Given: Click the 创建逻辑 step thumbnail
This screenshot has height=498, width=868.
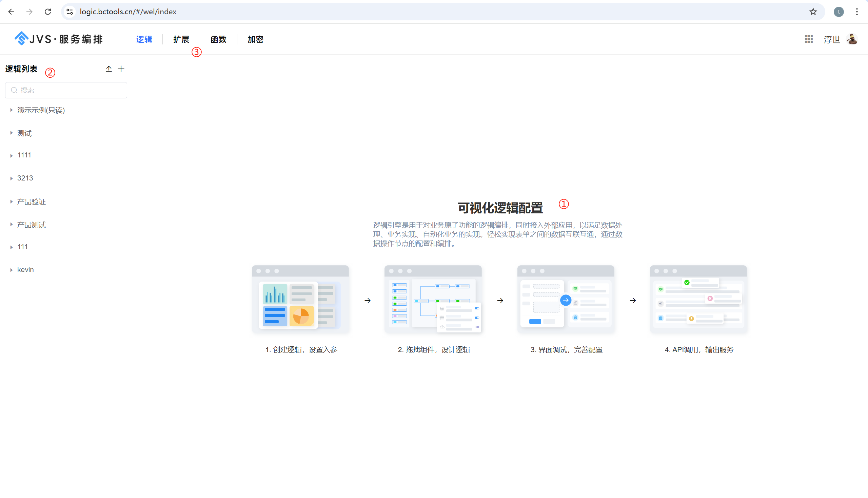Looking at the screenshot, I should coord(300,299).
